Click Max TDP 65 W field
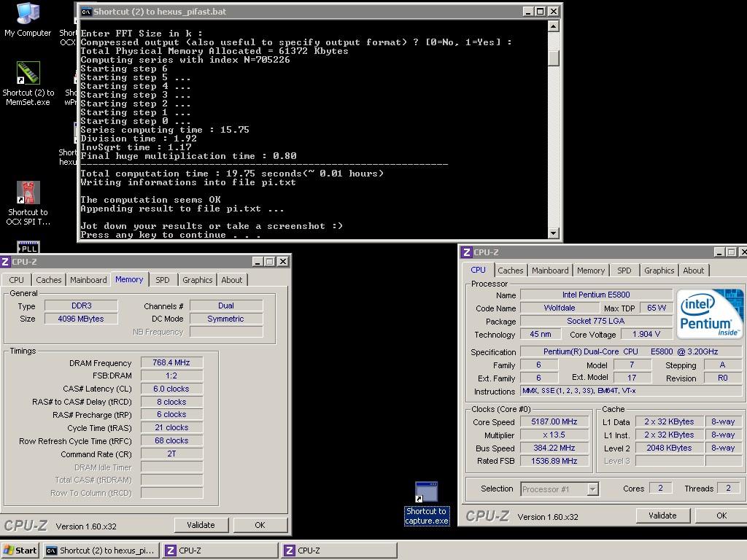Viewport: 747px width, 560px height. click(x=656, y=308)
